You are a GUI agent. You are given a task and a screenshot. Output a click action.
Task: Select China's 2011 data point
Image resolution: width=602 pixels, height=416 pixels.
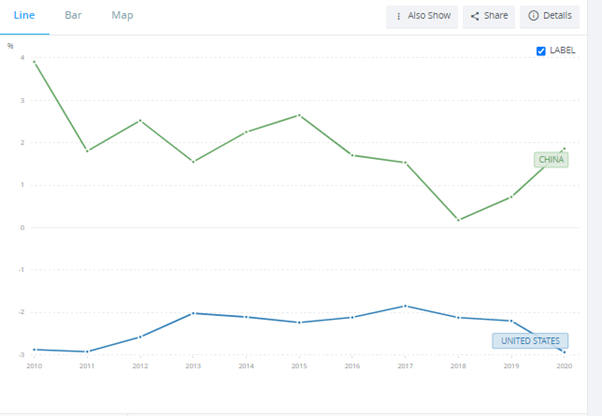(87, 151)
